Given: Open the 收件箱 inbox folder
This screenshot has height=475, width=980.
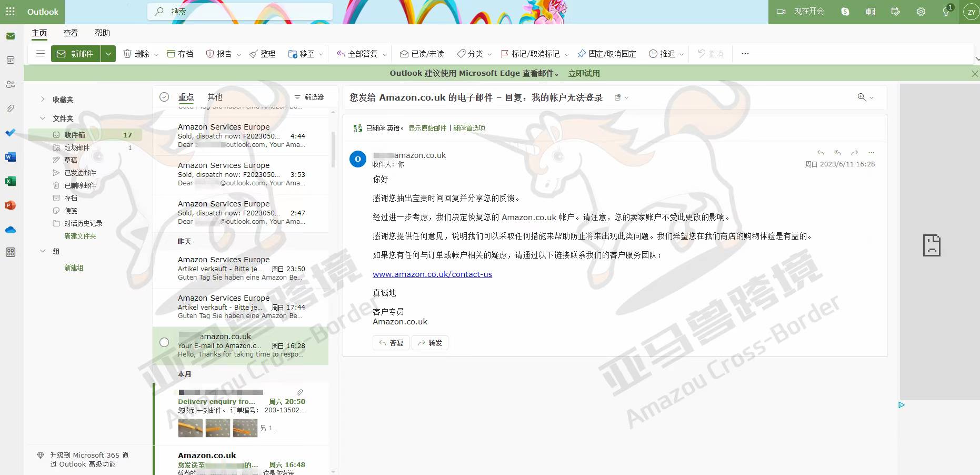Looking at the screenshot, I should pyautogui.click(x=85, y=135).
